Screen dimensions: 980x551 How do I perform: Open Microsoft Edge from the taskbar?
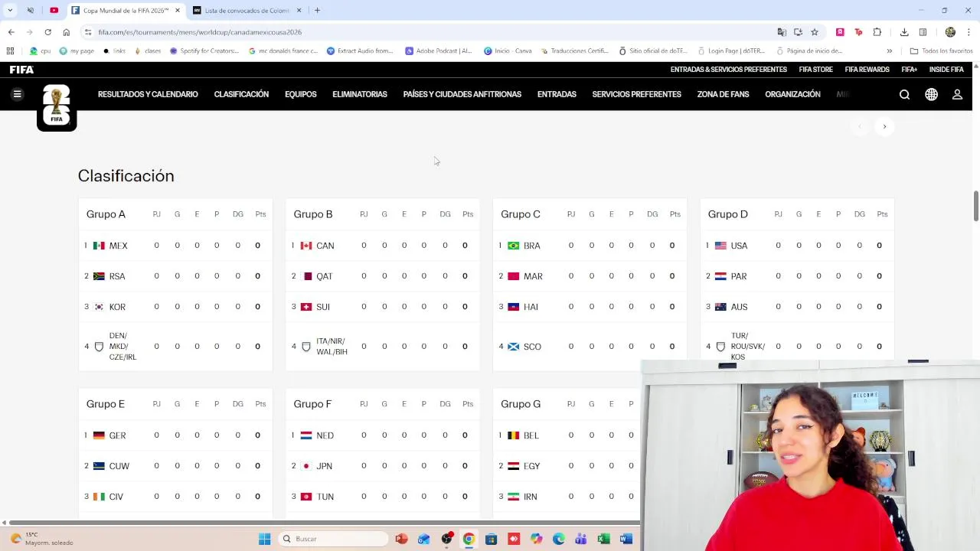tap(558, 539)
